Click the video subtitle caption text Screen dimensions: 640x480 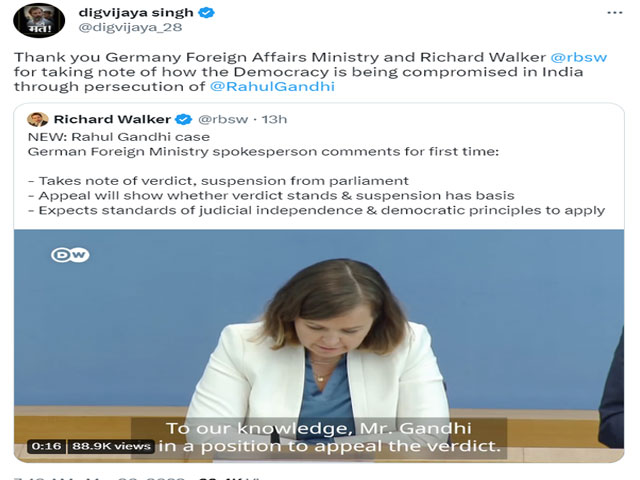319,437
